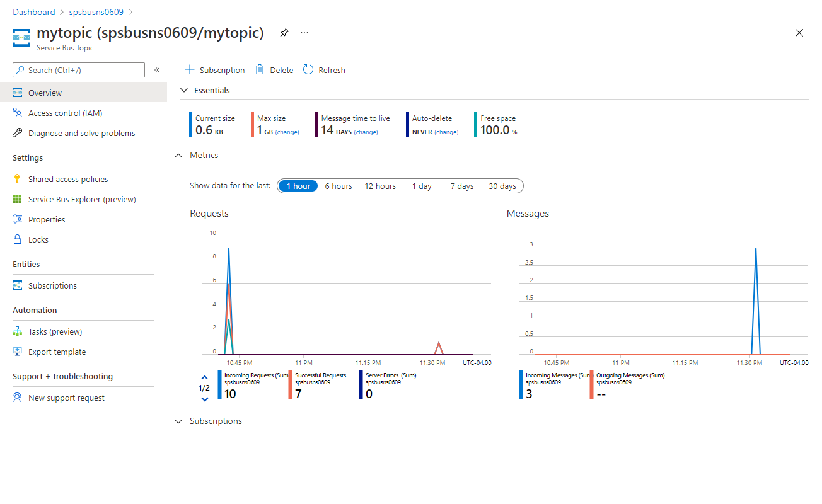Image resolution: width=822 pixels, height=504 pixels.
Task: Click the Server Errors dark blue legend swatch
Action: pyautogui.click(x=361, y=385)
